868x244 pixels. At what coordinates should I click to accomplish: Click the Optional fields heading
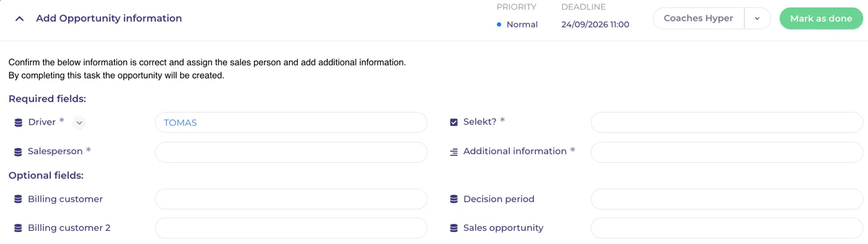46,175
